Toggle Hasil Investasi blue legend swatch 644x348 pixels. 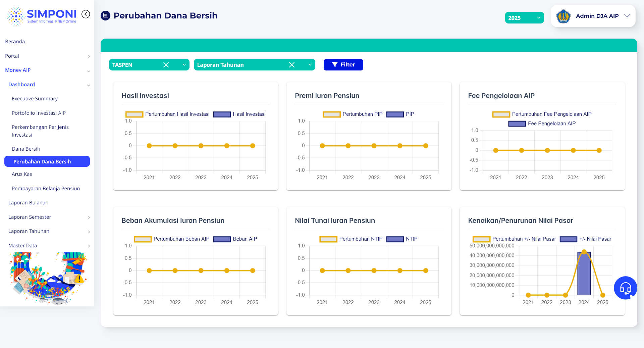[x=222, y=114]
